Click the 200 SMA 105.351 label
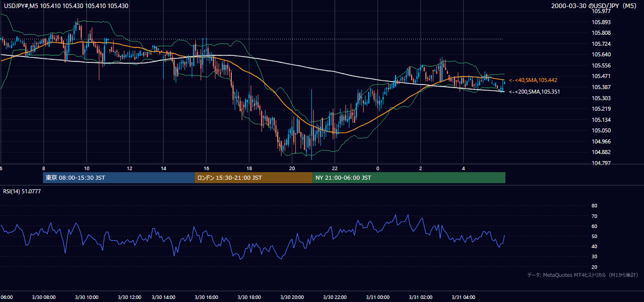The height and width of the screenshot is (302, 644). (x=534, y=92)
